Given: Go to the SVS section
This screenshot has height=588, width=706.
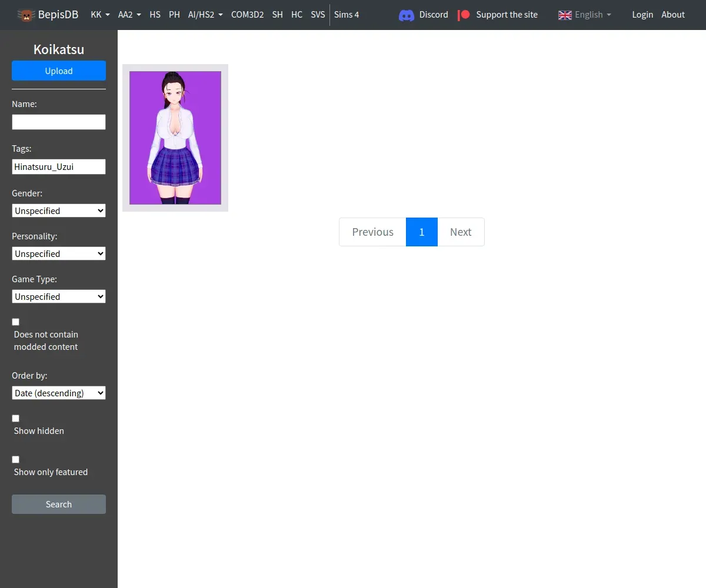Looking at the screenshot, I should [x=318, y=15].
